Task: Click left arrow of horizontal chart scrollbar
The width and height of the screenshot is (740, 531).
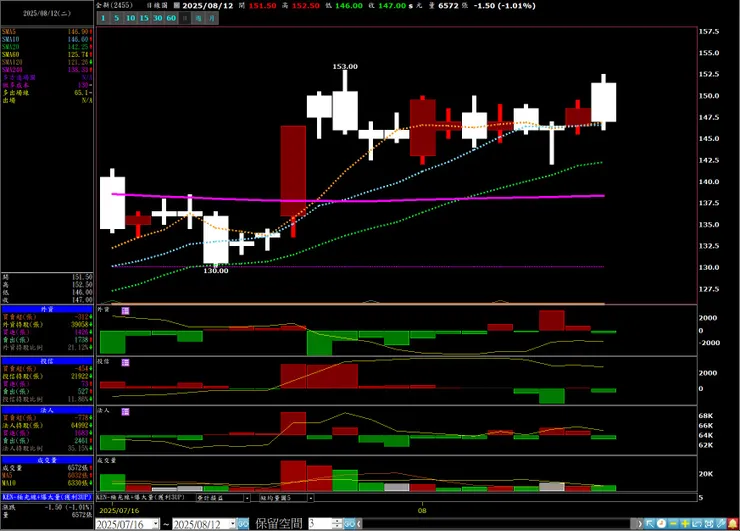Action: click(x=359, y=524)
